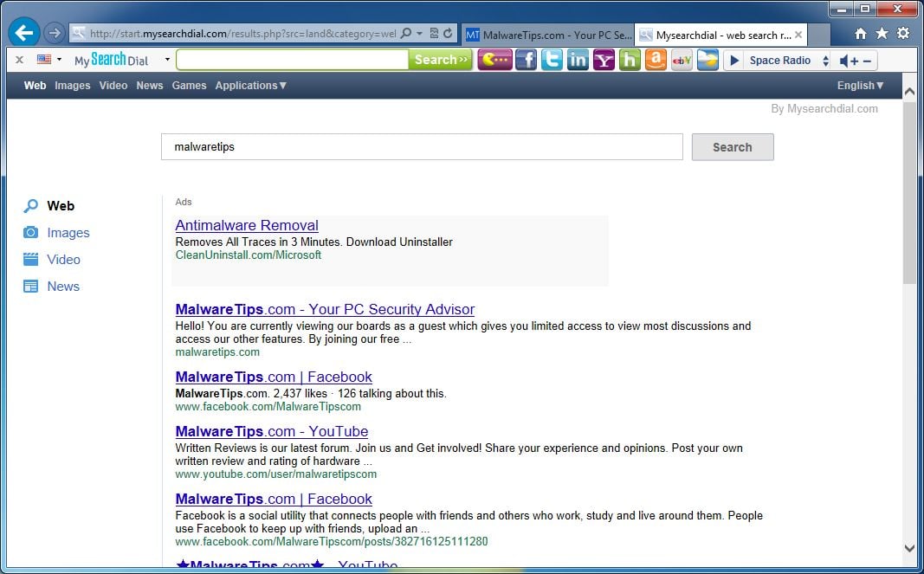Open the LinkedIn toolbar icon

coord(578,60)
